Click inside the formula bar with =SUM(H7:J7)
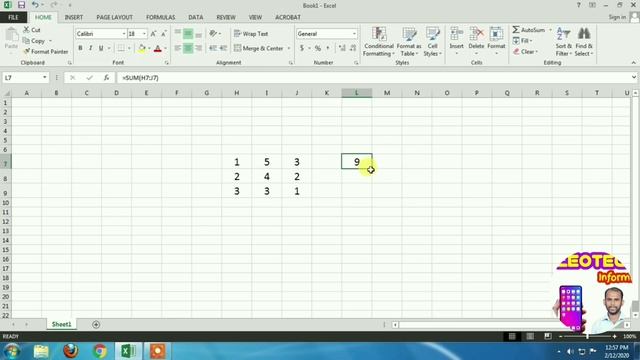The image size is (640, 360). click(x=373, y=78)
